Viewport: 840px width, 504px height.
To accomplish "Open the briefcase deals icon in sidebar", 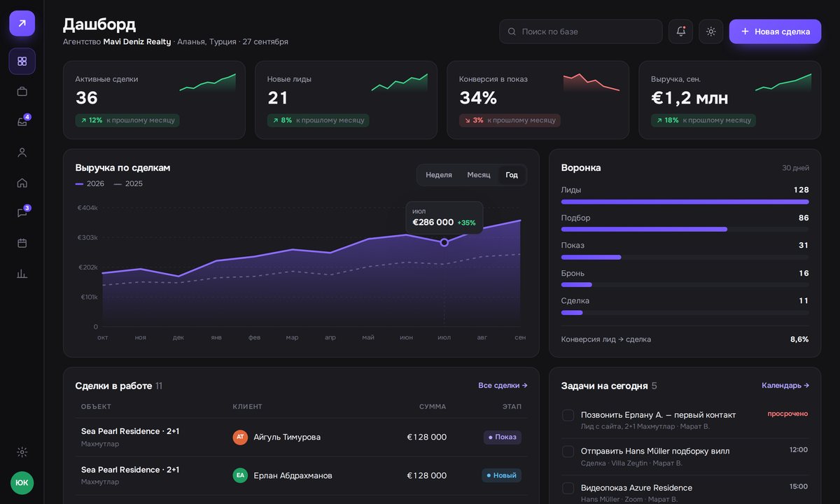I will [22, 91].
